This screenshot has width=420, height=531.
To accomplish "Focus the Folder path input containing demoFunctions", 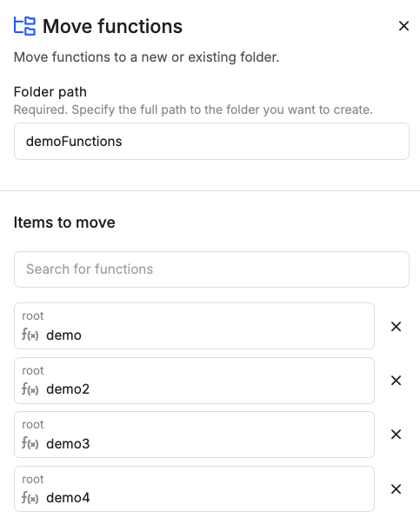I will click(x=211, y=141).
